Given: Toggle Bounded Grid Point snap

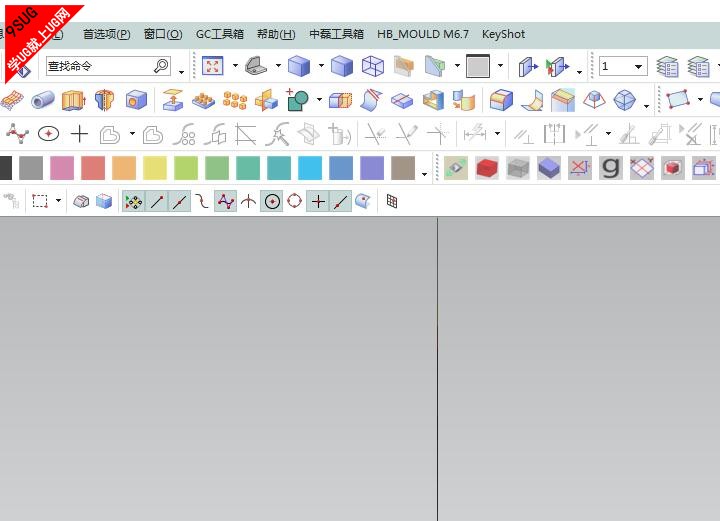Looking at the screenshot, I should tap(392, 201).
